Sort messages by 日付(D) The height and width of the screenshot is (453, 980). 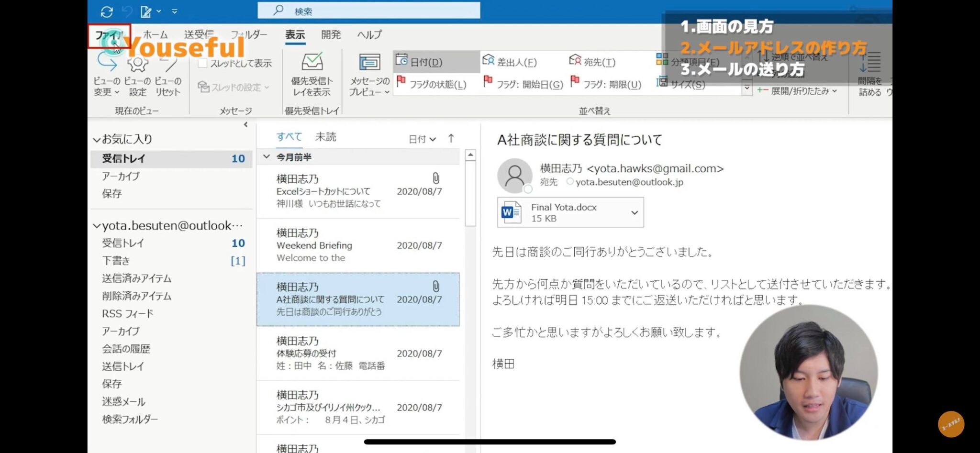point(436,62)
